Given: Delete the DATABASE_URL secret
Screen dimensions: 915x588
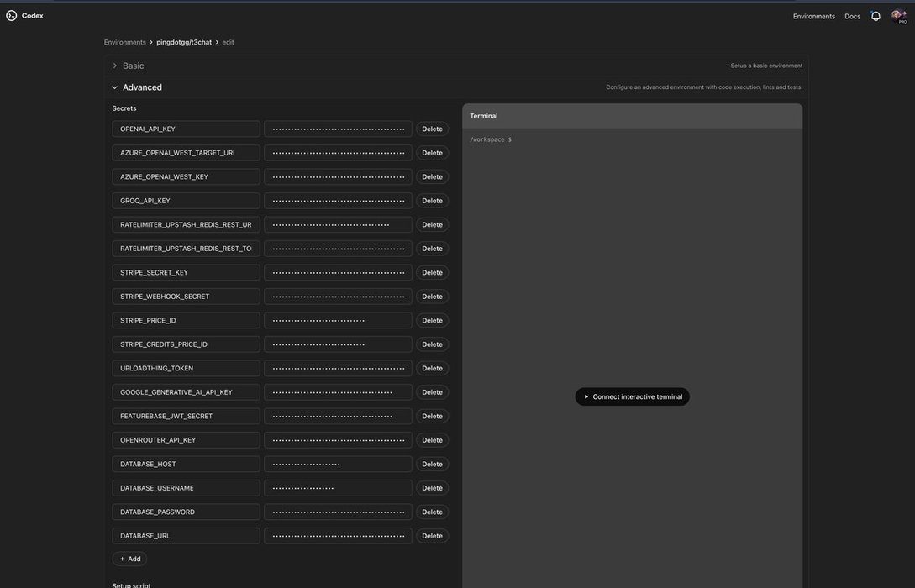Looking at the screenshot, I should tap(432, 536).
